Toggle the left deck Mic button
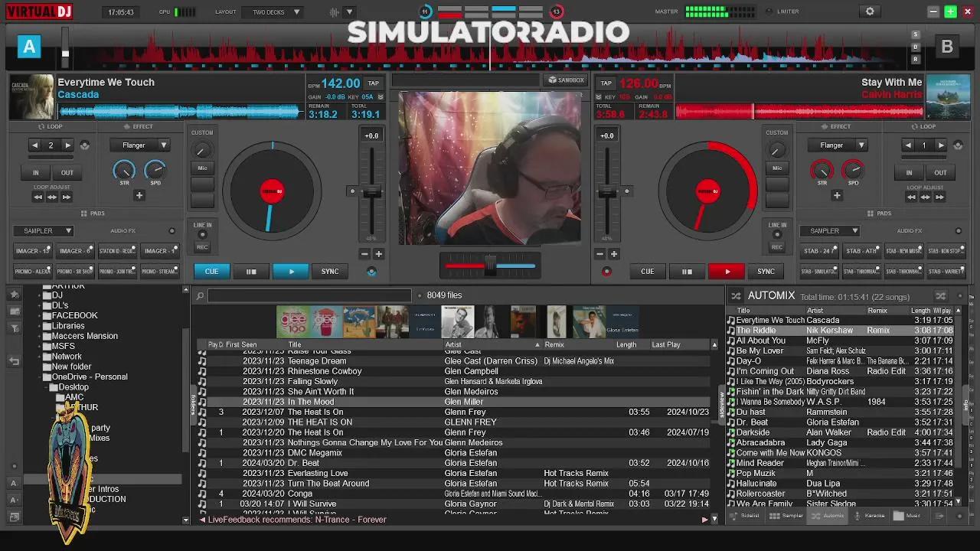This screenshot has height=551, width=980. click(202, 168)
